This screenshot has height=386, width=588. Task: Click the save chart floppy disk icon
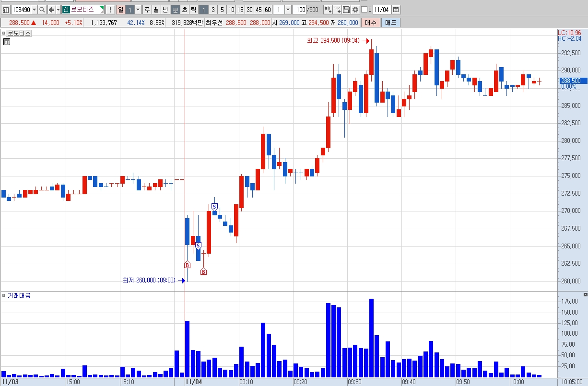pyautogui.click(x=346, y=10)
